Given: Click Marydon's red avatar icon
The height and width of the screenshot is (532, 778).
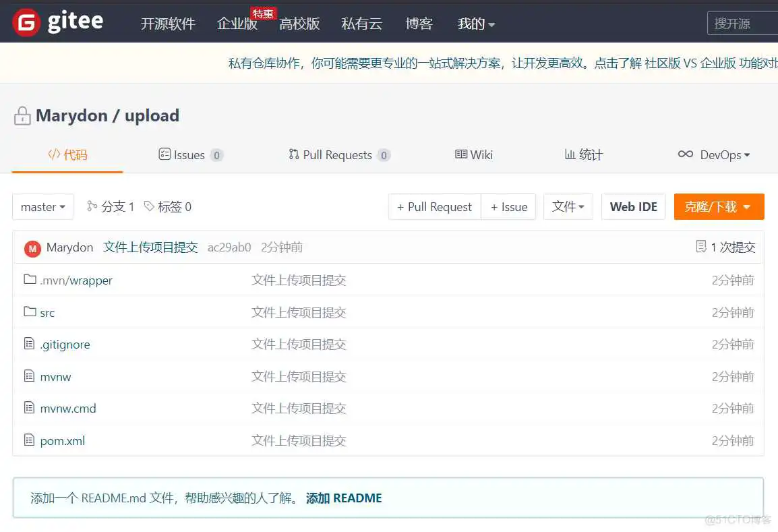Looking at the screenshot, I should click(32, 248).
